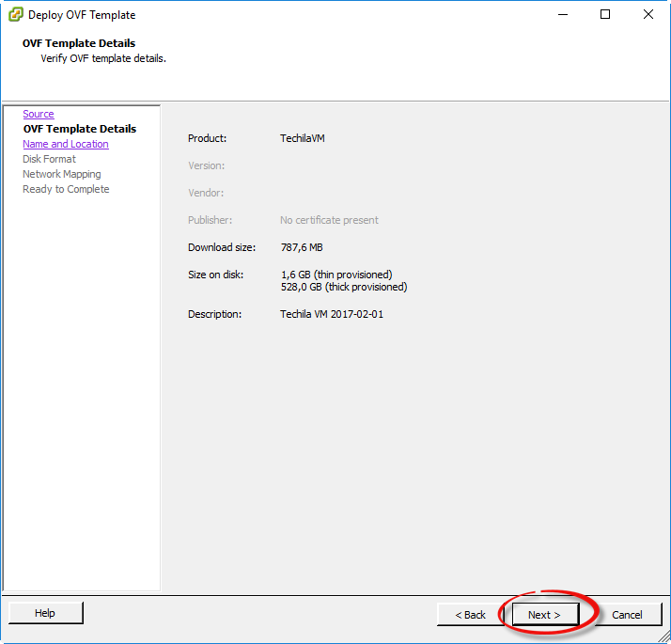671x644 pixels.
Task: Cancel the OVF deployment wizard
Action: click(x=627, y=615)
